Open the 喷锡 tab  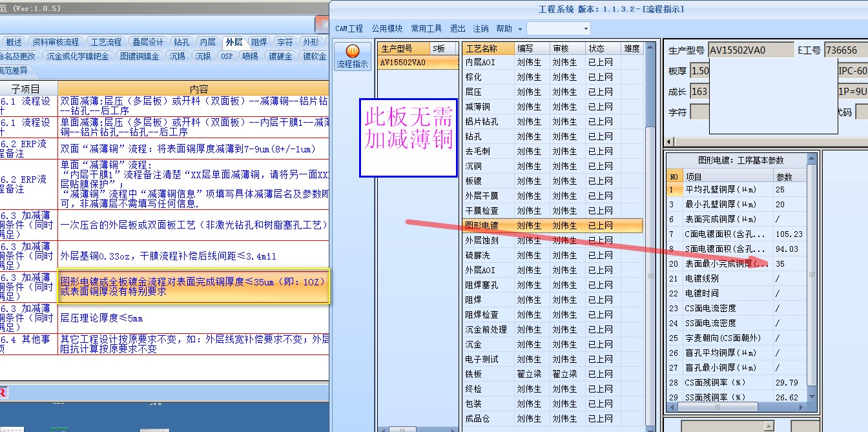250,56
